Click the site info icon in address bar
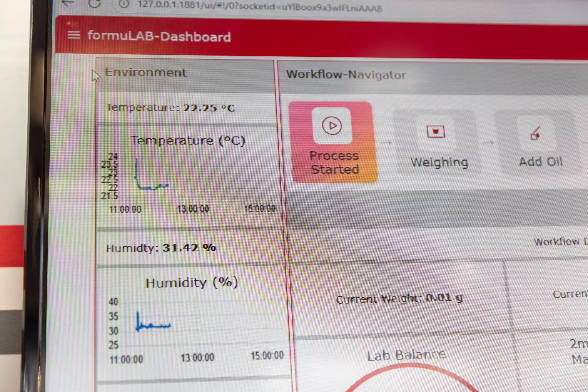 tap(124, 4)
